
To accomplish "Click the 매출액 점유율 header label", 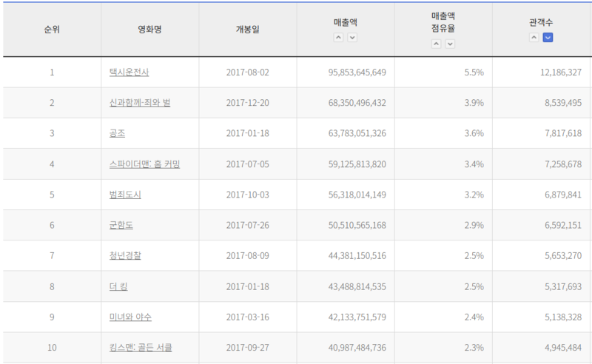I will pyautogui.click(x=443, y=22).
